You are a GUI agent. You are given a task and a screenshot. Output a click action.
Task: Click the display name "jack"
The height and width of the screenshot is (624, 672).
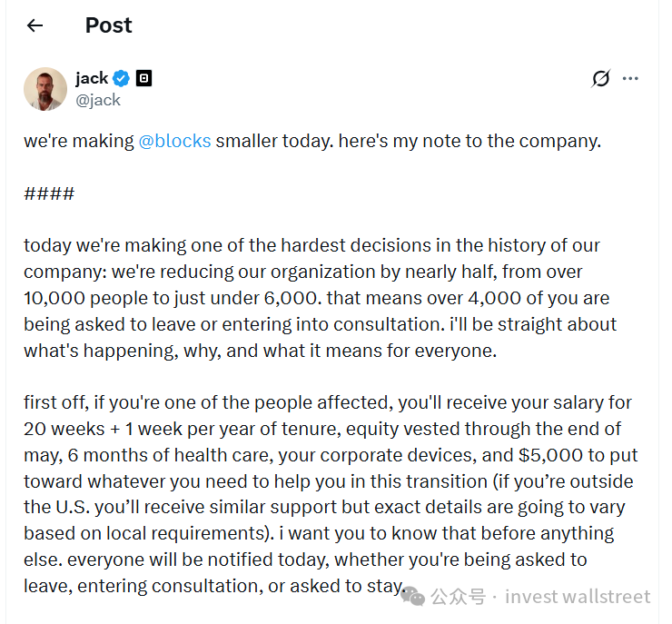pos(92,78)
